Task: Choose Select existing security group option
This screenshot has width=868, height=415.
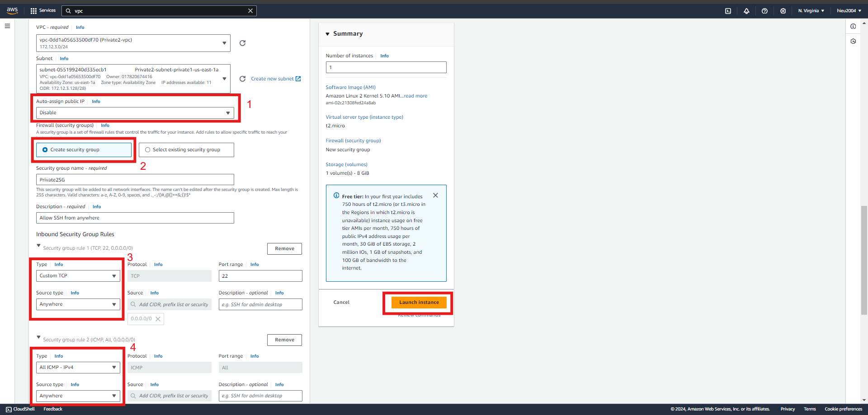Action: (x=186, y=150)
